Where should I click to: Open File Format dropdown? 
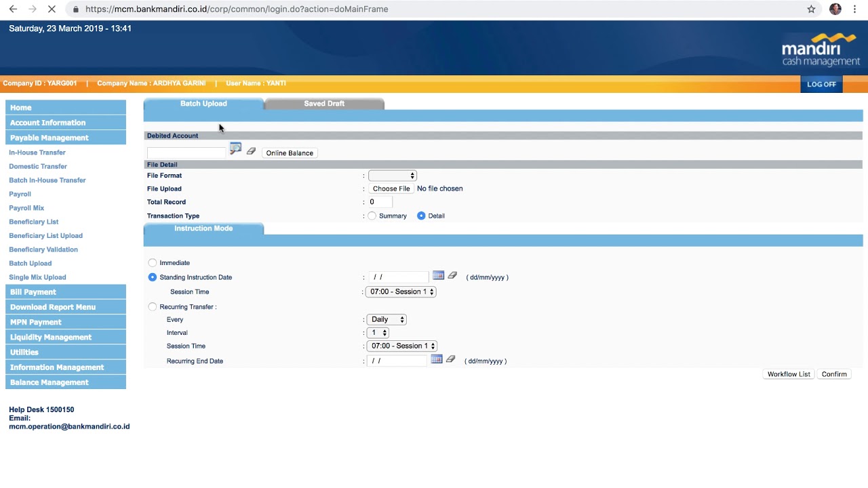point(392,176)
